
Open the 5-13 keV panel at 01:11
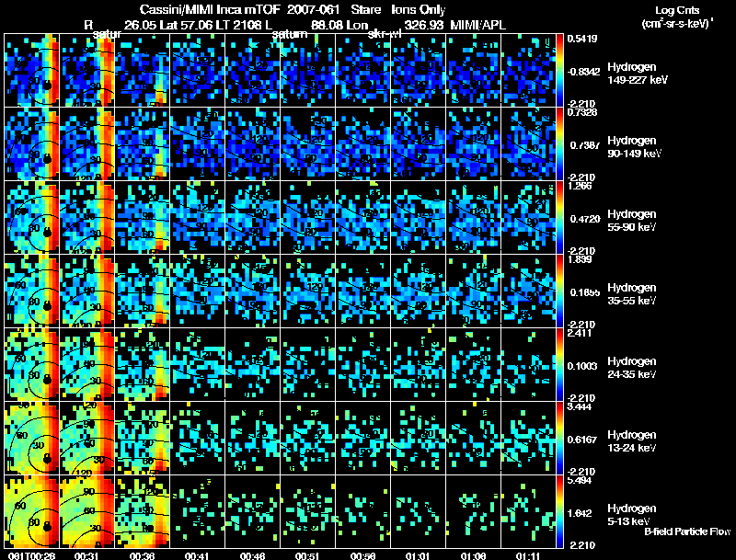click(x=528, y=512)
